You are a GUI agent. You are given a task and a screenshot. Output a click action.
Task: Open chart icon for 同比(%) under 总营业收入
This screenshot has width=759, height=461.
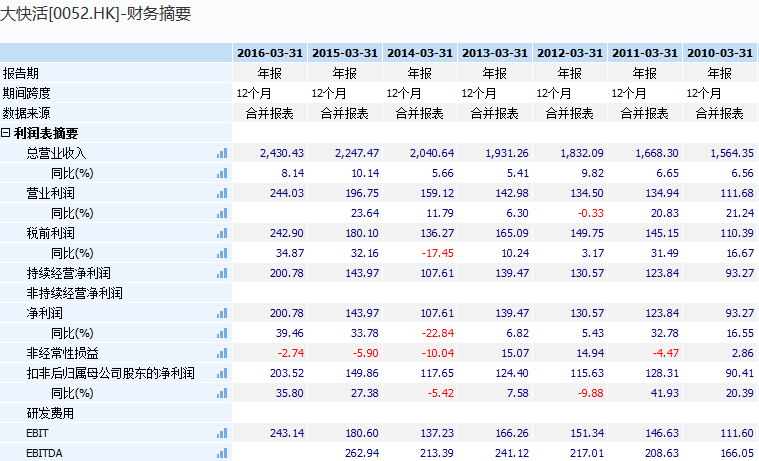click(x=222, y=173)
